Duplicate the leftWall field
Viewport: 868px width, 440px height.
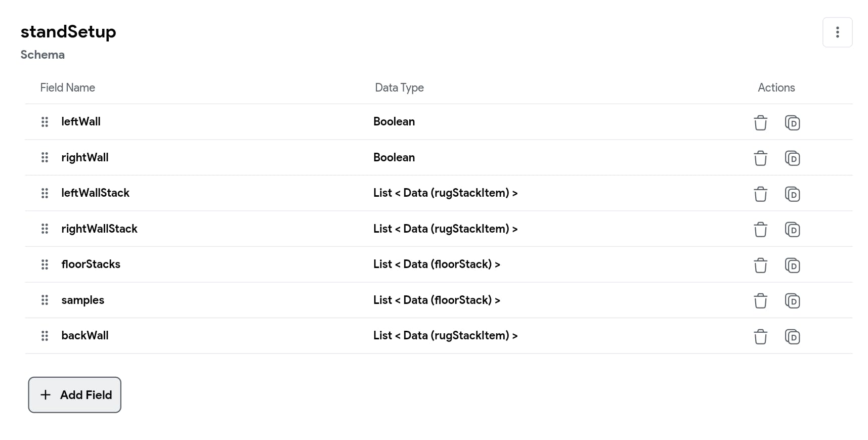[792, 123]
